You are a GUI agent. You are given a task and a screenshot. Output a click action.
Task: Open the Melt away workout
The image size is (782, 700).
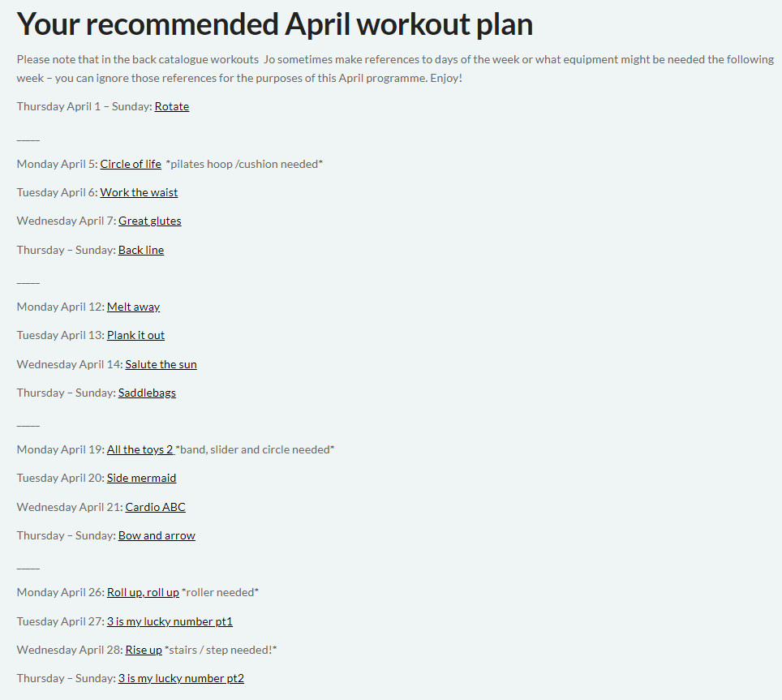click(x=133, y=307)
